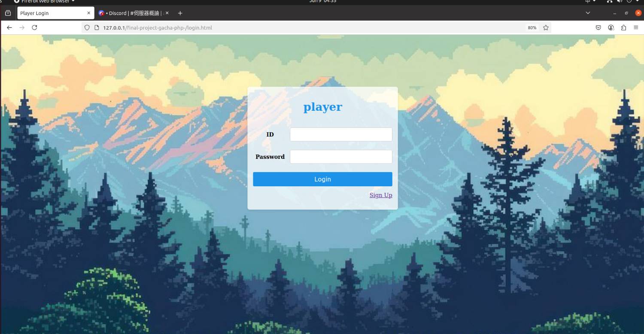644x334 pixels.
Task: Open the Extensions puzzle icon
Action: click(623, 27)
